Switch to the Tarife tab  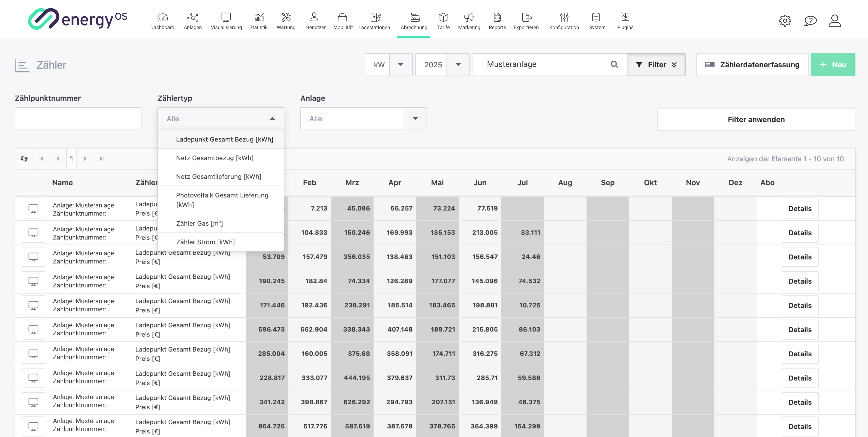(443, 21)
